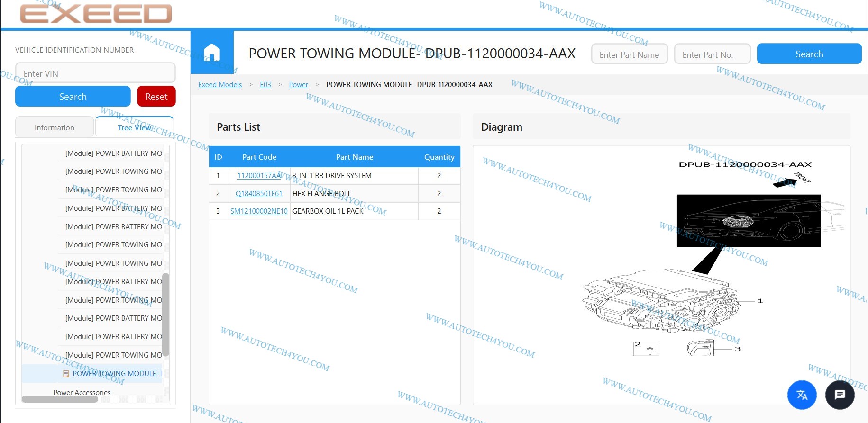The image size is (868, 423).
Task: Click the oil container drawing in the diagram
Action: tap(701, 349)
